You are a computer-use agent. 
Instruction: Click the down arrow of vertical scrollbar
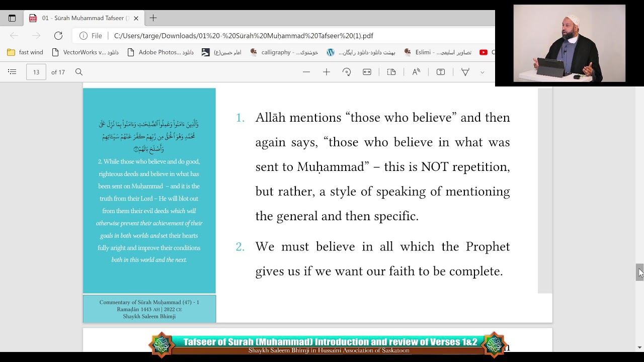point(639,347)
